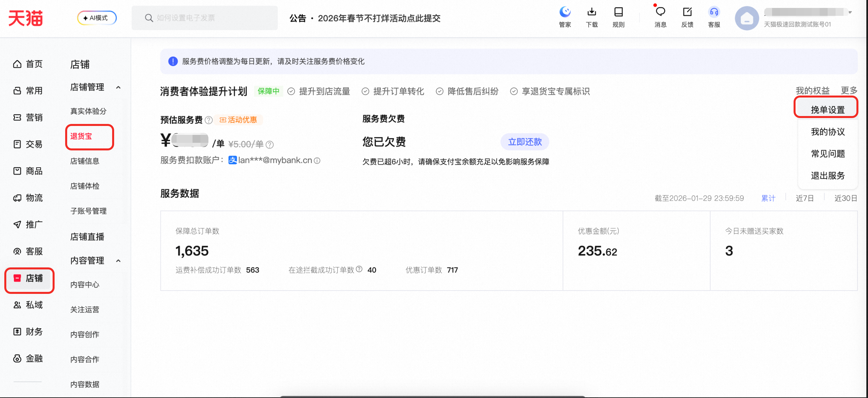This screenshot has width=868, height=398.
Task: Focus the 如何设置电子发票 search field
Action: click(x=204, y=18)
